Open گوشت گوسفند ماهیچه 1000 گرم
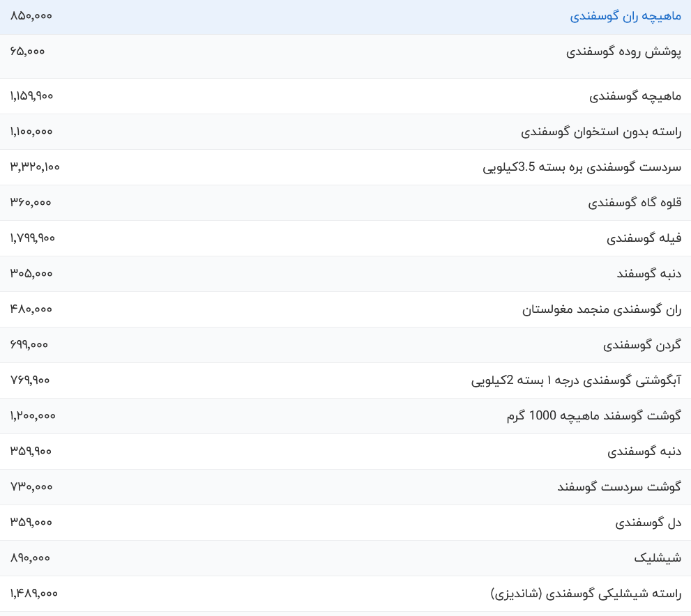 pyautogui.click(x=593, y=416)
